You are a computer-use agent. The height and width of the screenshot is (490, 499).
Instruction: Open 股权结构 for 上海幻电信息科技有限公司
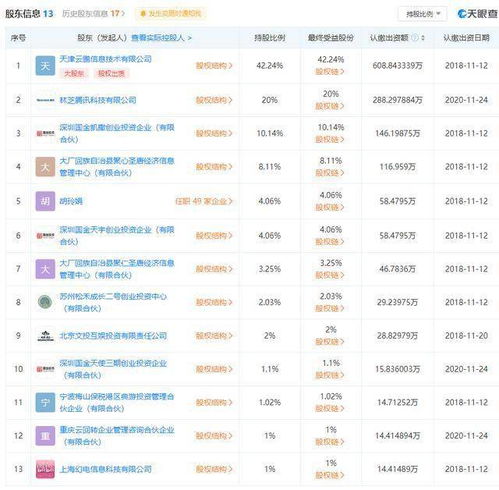point(214,469)
